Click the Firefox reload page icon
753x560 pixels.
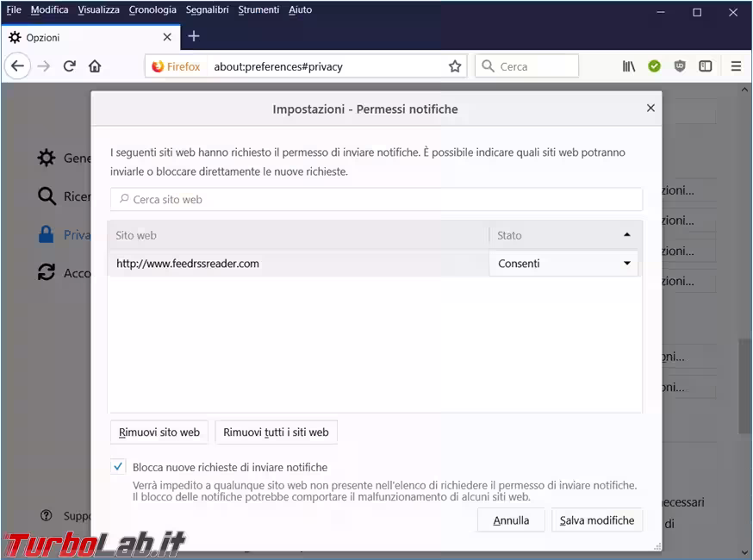point(70,66)
